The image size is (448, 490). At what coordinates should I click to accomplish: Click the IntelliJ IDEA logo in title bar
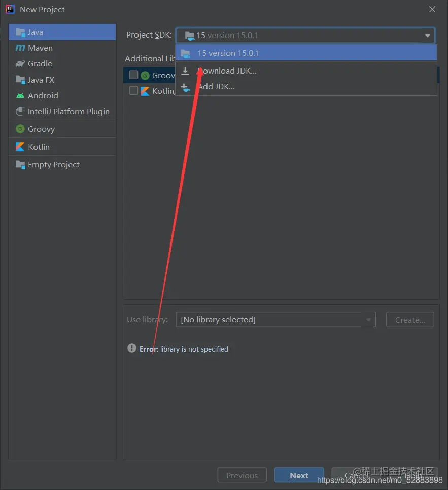(x=10, y=9)
